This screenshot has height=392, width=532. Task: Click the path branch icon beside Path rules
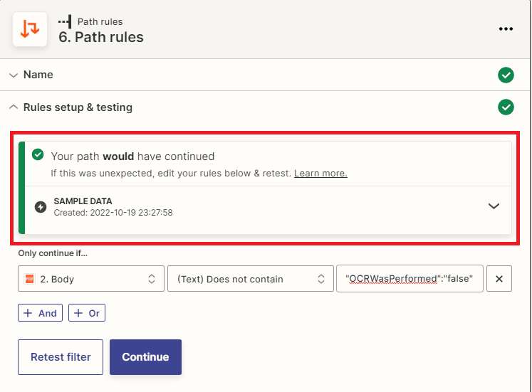coord(65,21)
